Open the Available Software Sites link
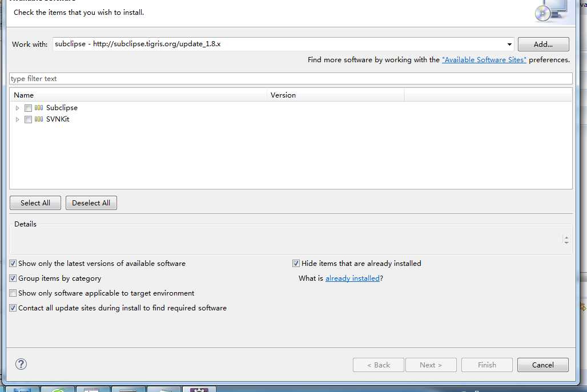The width and height of the screenshot is (587, 392). [x=484, y=60]
